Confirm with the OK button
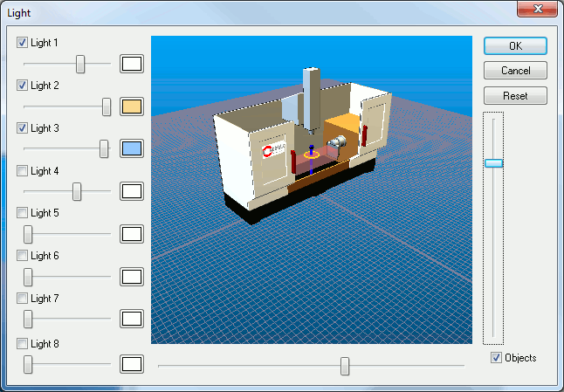This screenshot has width=564, height=392. click(x=515, y=46)
